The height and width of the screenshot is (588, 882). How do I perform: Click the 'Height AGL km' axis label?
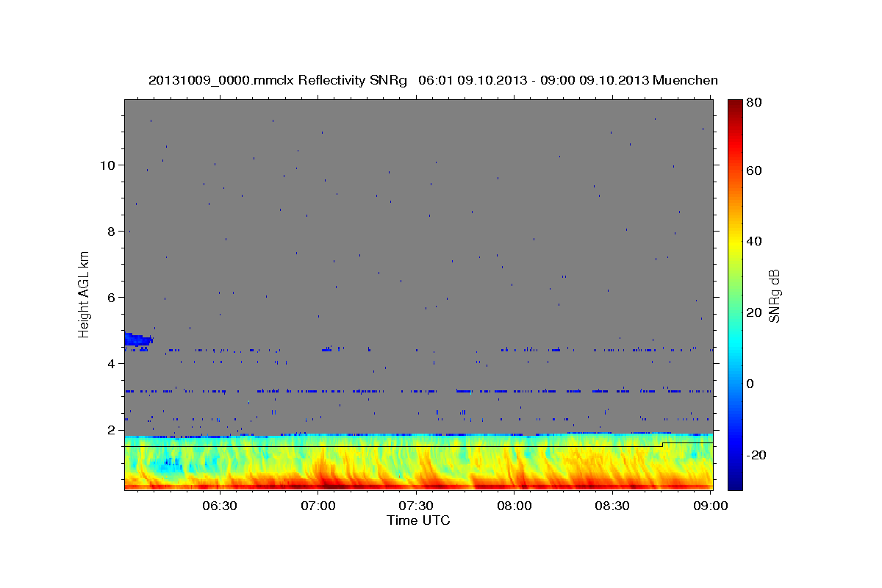(x=84, y=293)
